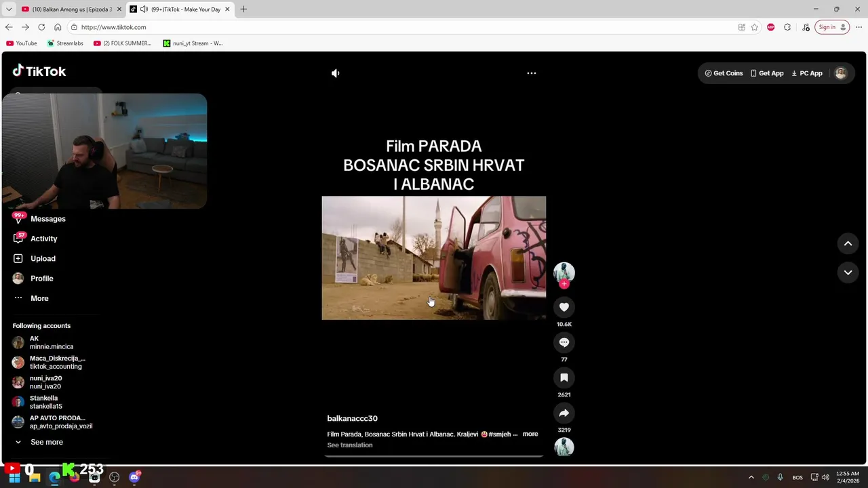Show hidden system tray icons
This screenshot has width=868, height=488.
coord(751,477)
